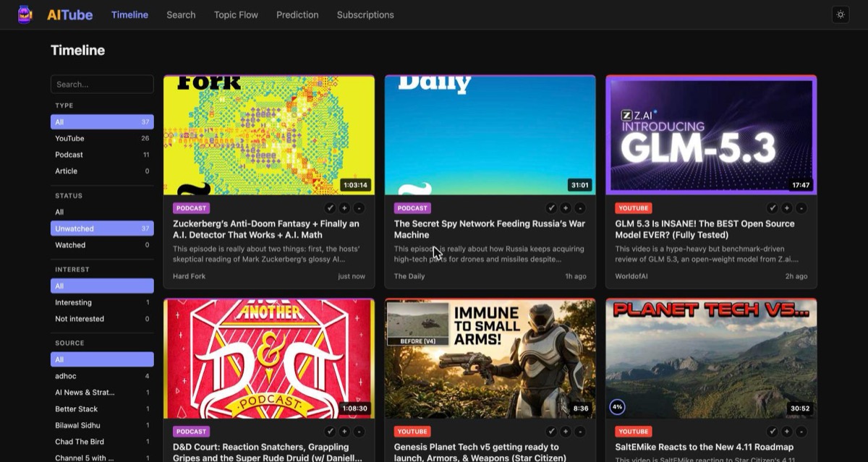Open the Prediction tab
Image resolution: width=868 pixels, height=462 pixels.
(x=297, y=14)
